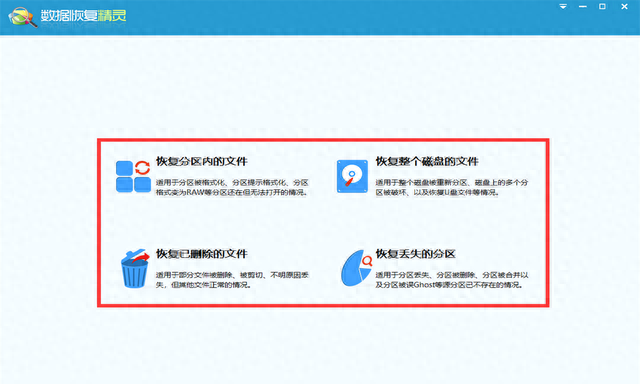Click the 数据恢复精灵 app logo icon
The image size is (640, 384).
pyautogui.click(x=22, y=17)
